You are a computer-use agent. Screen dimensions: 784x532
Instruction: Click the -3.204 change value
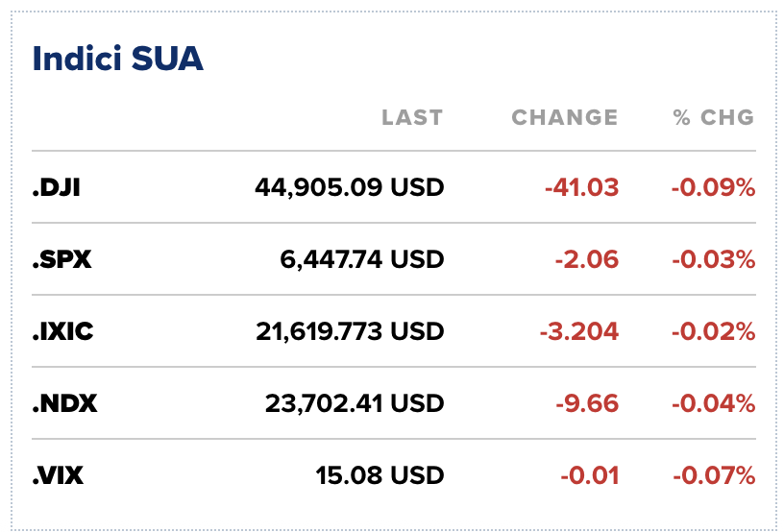click(x=579, y=331)
